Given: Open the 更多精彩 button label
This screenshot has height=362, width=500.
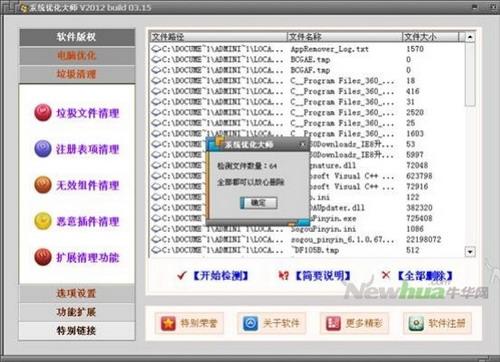Looking at the screenshot, I should pyautogui.click(x=364, y=323).
